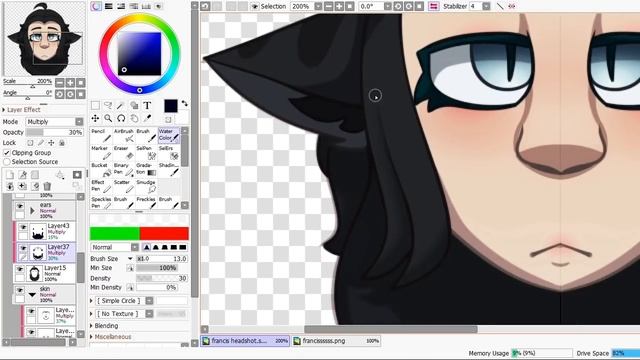The height and width of the screenshot is (360, 640).
Task: Select the Text tool
Action: [147, 106]
